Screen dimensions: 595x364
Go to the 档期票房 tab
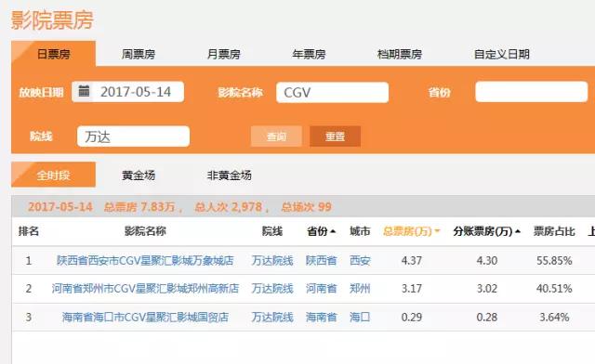[x=400, y=54]
